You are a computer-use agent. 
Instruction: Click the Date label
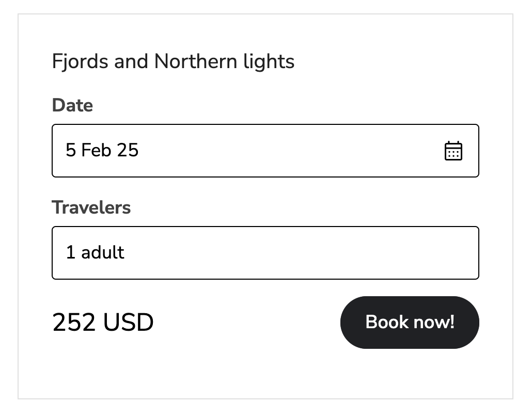tap(72, 105)
